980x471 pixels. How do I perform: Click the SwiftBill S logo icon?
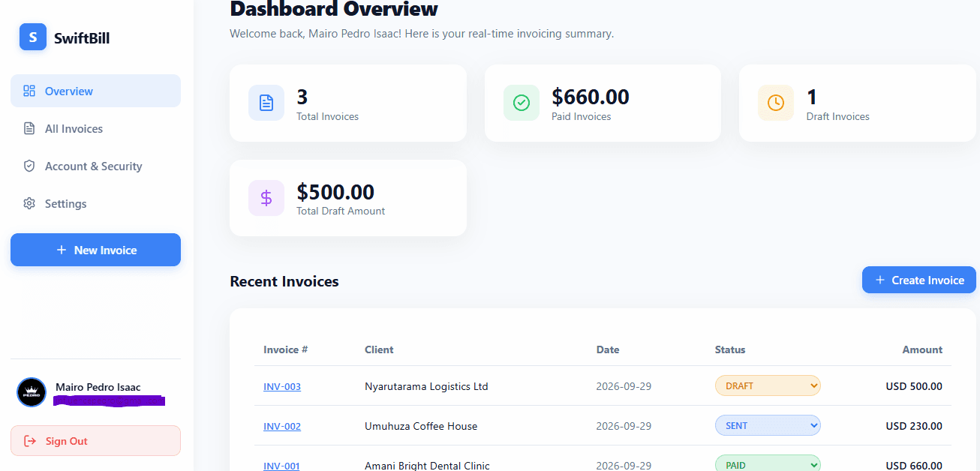coord(33,37)
